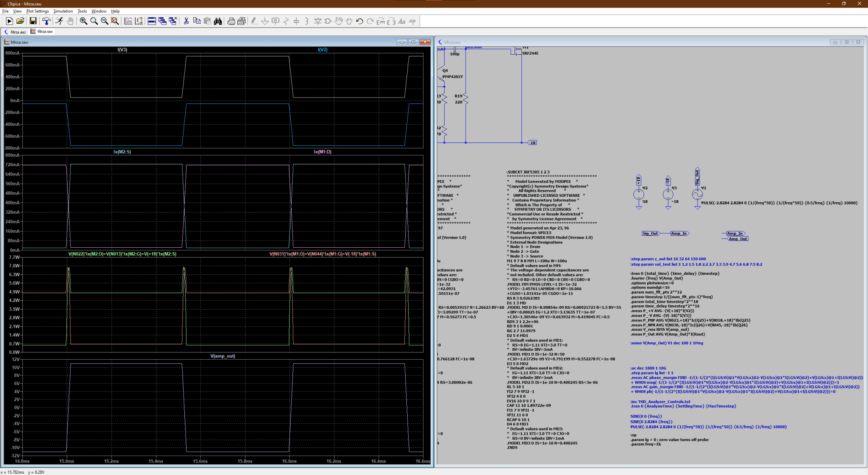Viewport: 868px width, 475px height.
Task: Click the .param freq=1k directive
Action: (x=645, y=444)
